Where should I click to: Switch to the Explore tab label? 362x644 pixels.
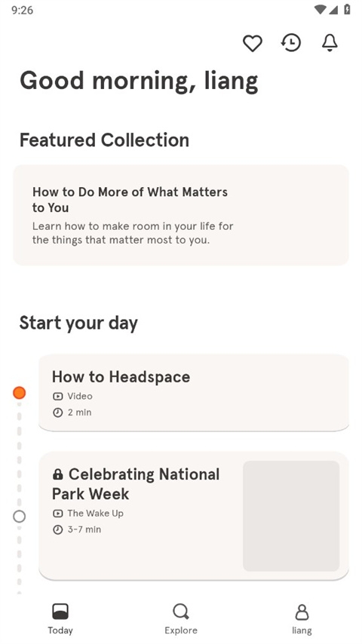[x=181, y=630]
